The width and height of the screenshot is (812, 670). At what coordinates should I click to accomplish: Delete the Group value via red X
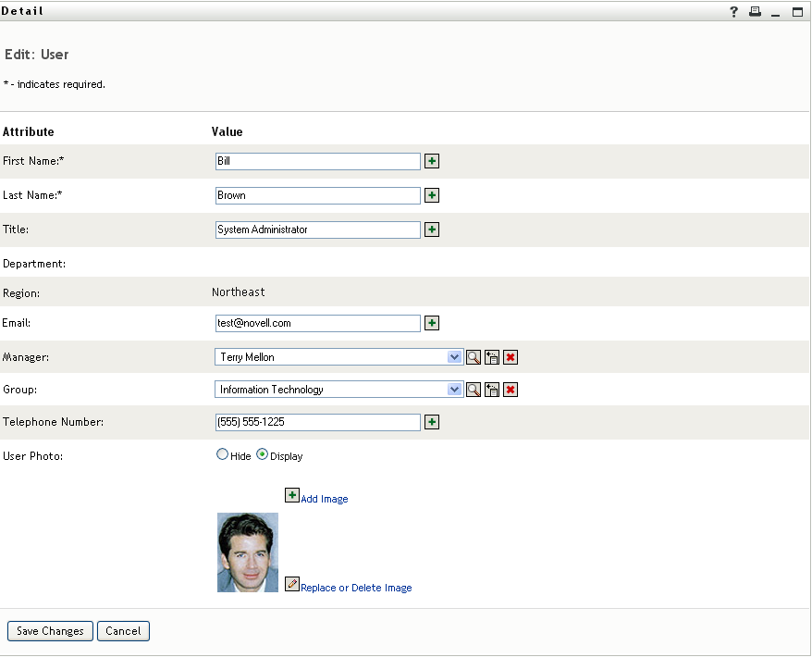(511, 390)
